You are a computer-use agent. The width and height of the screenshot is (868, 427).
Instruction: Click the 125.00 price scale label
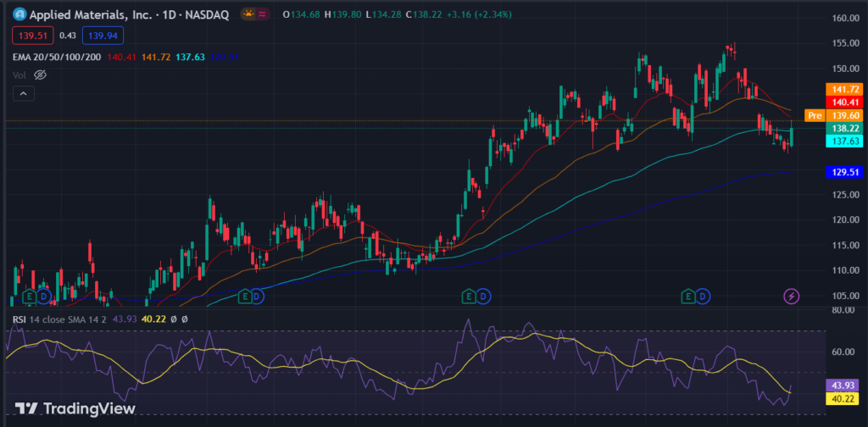[x=848, y=195]
